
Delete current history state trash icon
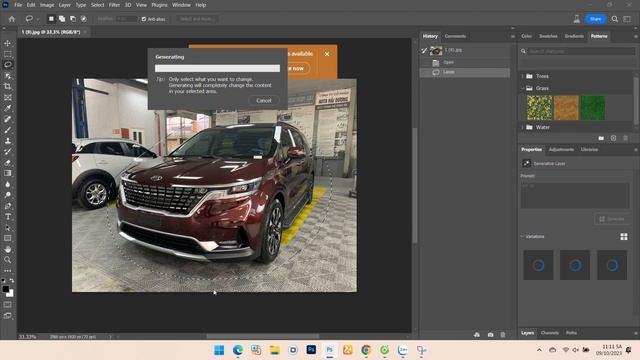[x=503, y=334]
